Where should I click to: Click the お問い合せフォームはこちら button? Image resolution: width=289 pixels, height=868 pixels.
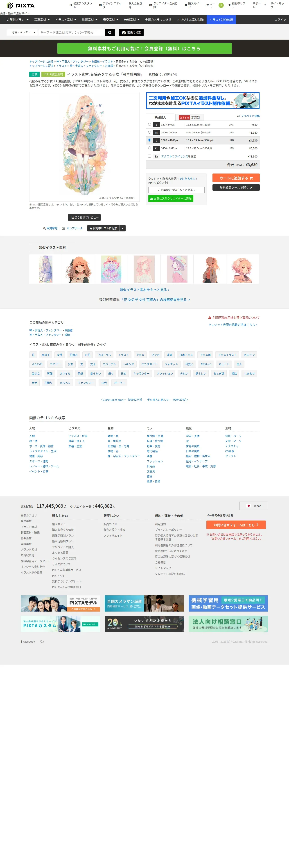[x=236, y=525]
